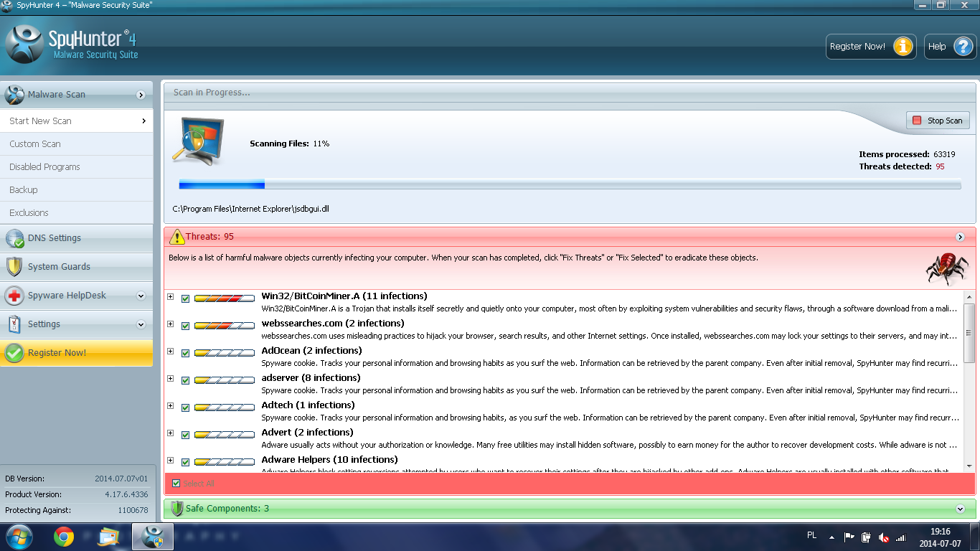Click the scan progress bar
This screenshot has width=980, height=551.
tap(570, 185)
